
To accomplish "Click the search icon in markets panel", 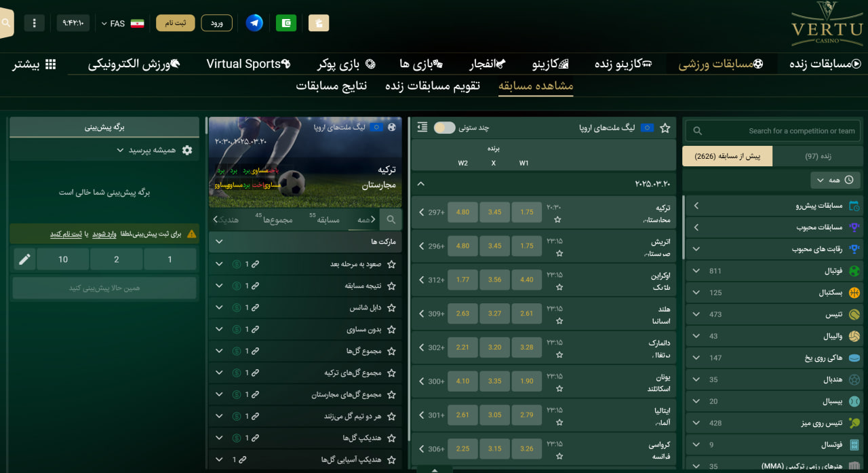I will pyautogui.click(x=391, y=220).
